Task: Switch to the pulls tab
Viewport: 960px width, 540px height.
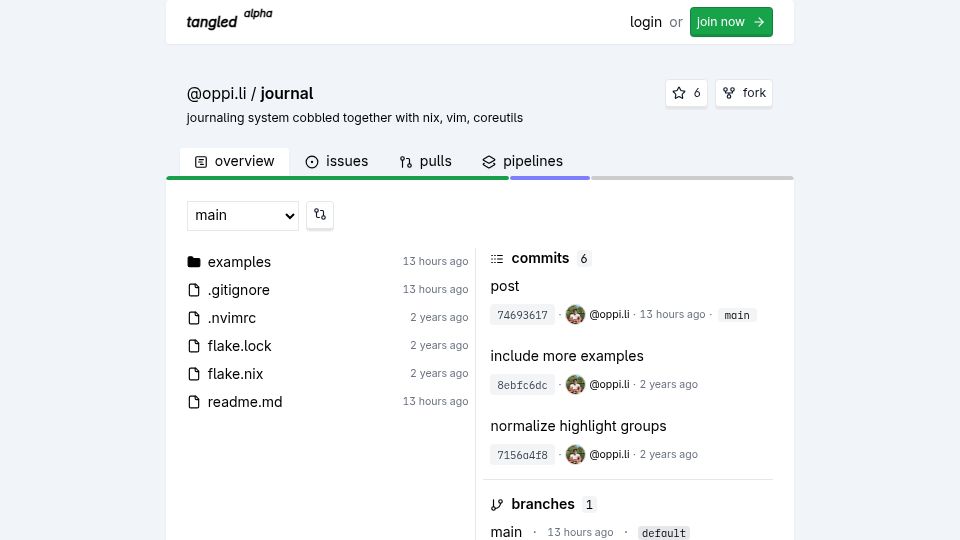Action: pyautogui.click(x=426, y=162)
